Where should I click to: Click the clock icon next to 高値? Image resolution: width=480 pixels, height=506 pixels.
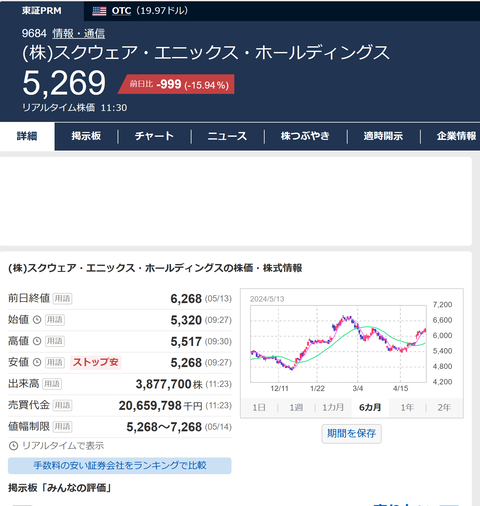(37, 341)
